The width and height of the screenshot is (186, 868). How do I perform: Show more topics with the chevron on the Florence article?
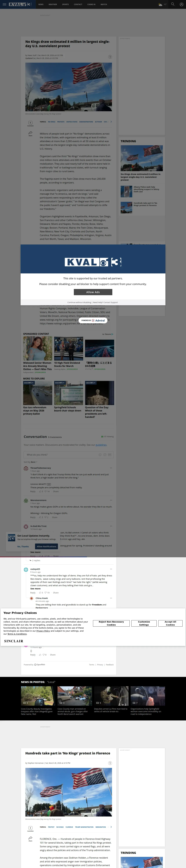click(x=111, y=827)
